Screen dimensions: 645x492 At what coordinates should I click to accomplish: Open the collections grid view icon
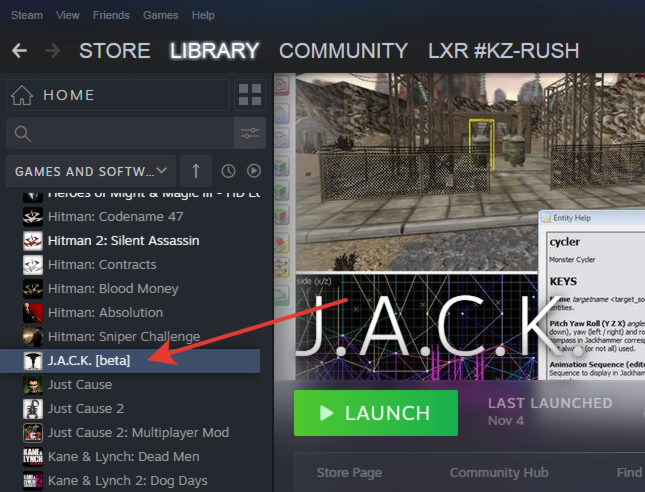point(249,96)
